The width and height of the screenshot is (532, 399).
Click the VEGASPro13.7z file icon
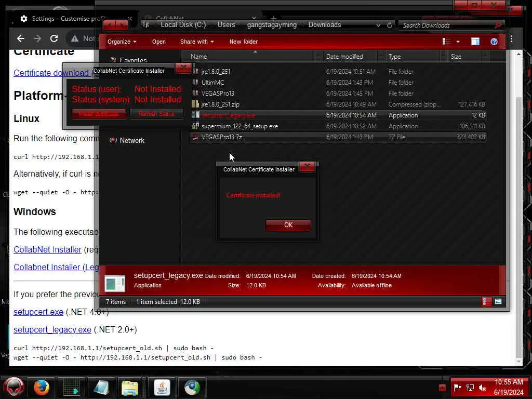tap(195, 137)
